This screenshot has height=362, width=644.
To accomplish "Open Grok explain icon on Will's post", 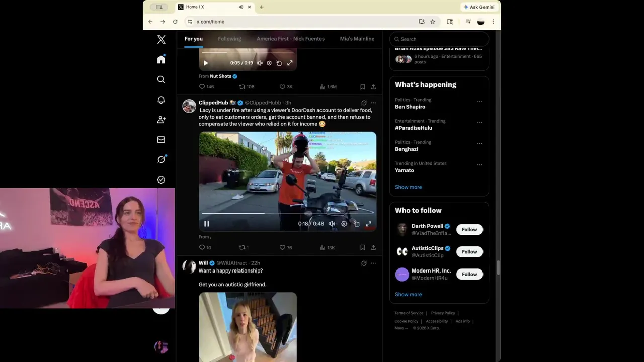I will [x=364, y=263].
